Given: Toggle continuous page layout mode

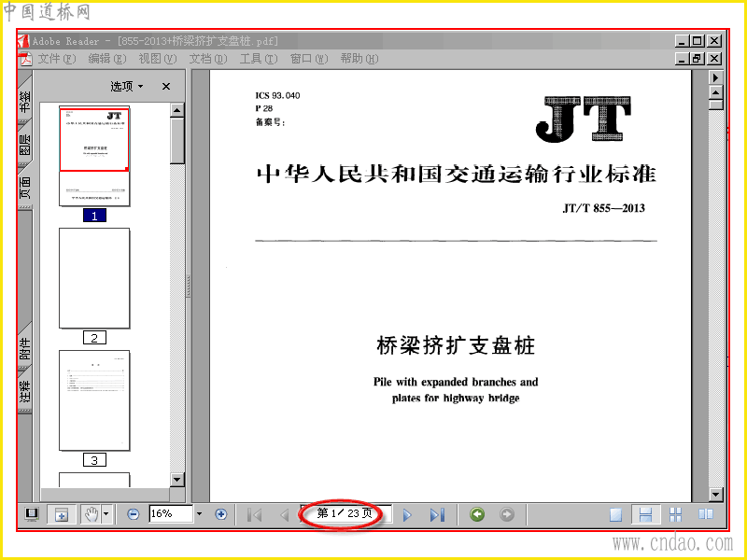Looking at the screenshot, I should coord(645,515).
